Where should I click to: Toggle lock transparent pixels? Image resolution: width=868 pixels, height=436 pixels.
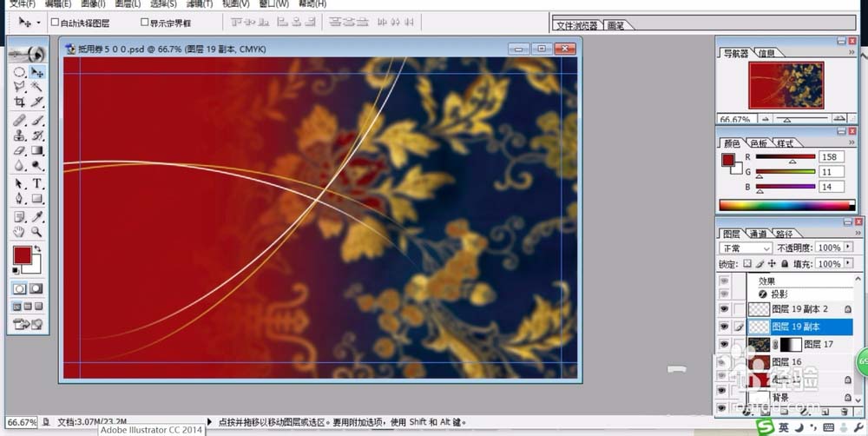(747, 264)
